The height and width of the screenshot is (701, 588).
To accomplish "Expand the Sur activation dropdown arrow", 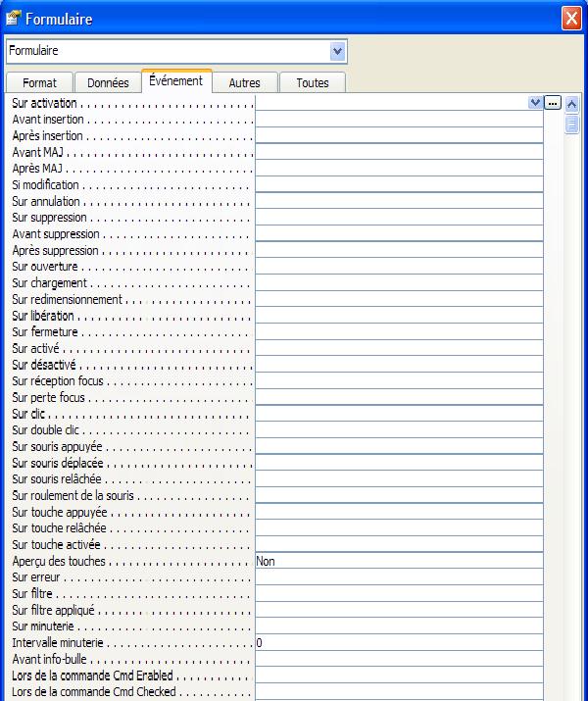I will pyautogui.click(x=535, y=102).
